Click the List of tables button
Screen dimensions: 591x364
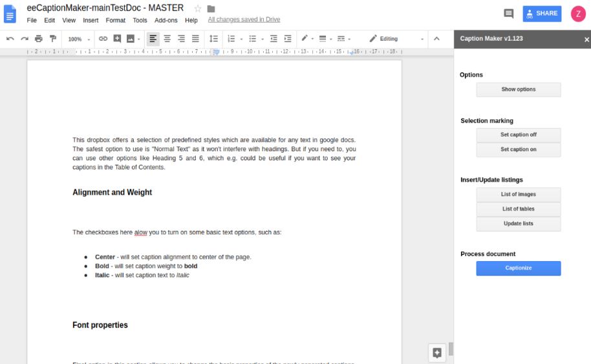(x=518, y=209)
